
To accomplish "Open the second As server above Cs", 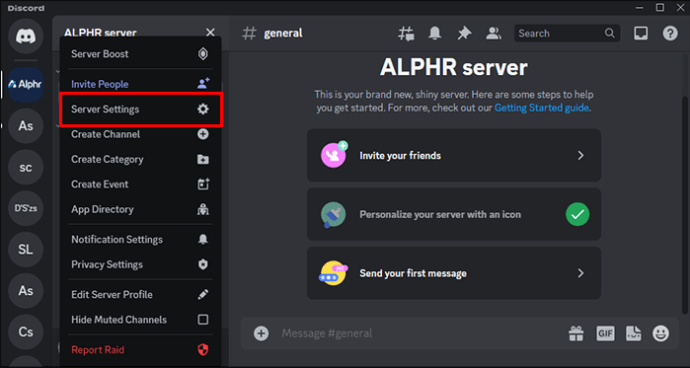I will pos(26,291).
